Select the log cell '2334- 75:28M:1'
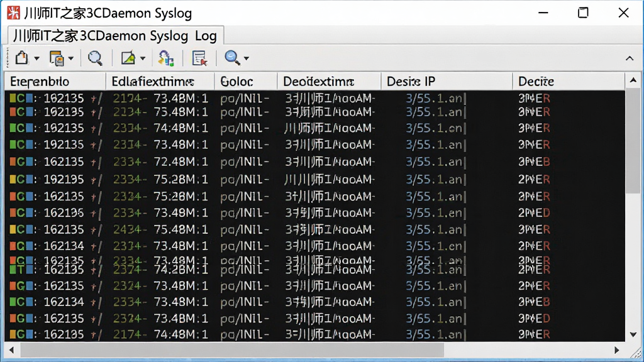Image resolution: width=644 pixels, height=362 pixels. pos(160,179)
